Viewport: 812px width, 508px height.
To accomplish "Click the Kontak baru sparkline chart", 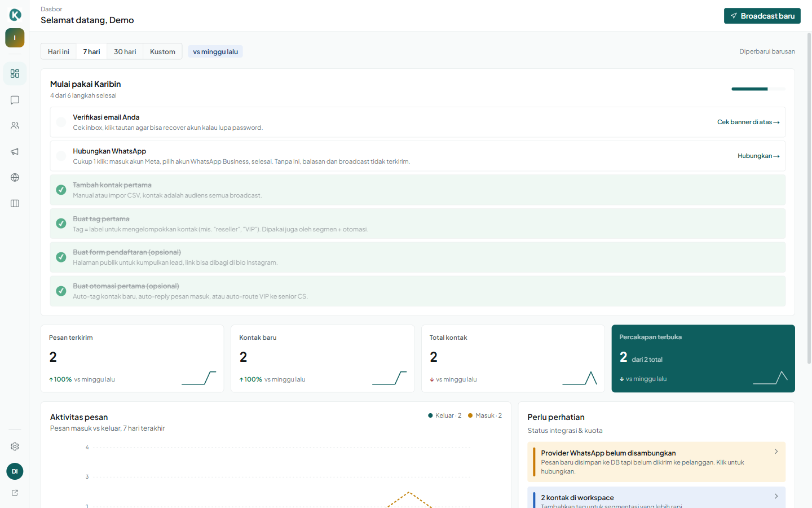I will coord(390,378).
